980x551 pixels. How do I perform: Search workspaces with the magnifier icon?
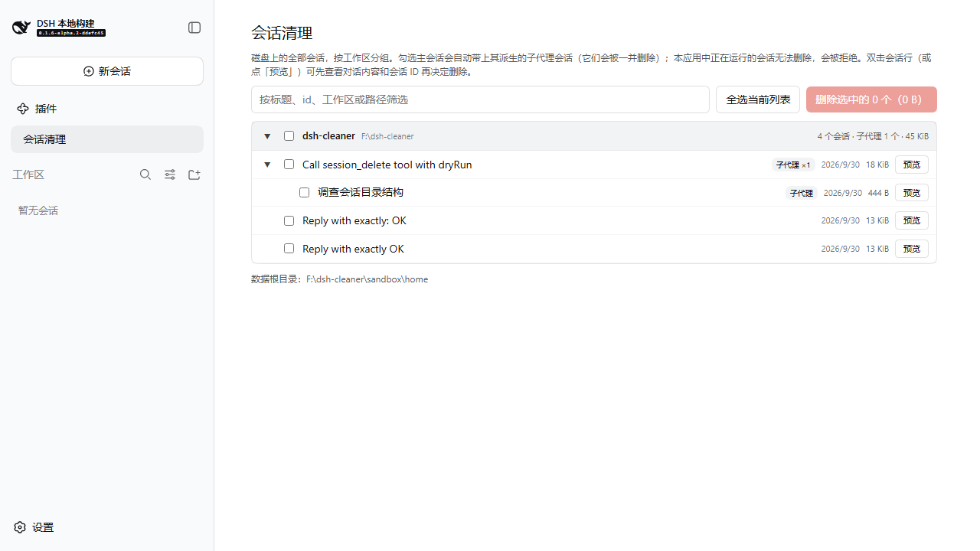coord(145,174)
